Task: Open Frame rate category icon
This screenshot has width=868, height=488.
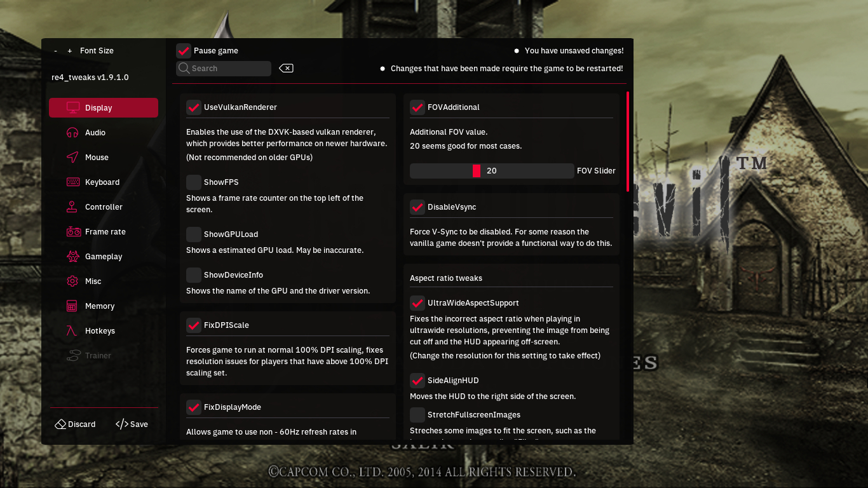Action: coord(73,231)
